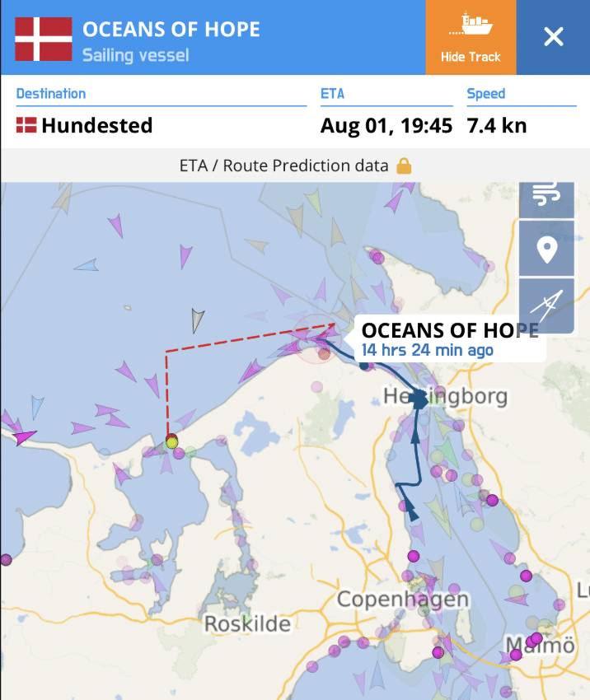Click the padlock icon next to Route Prediction

pos(404,166)
